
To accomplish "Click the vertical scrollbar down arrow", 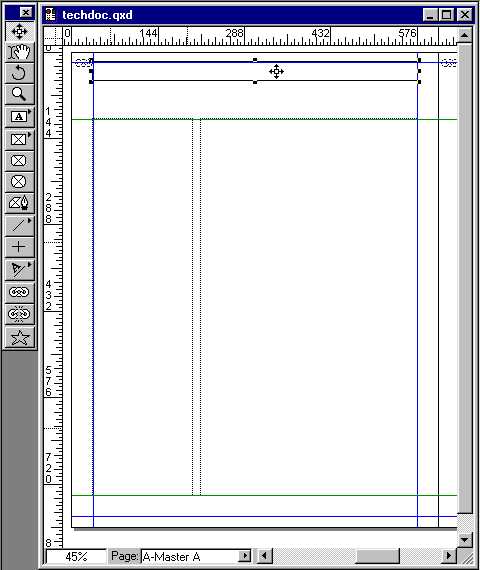I will tap(464, 540).
